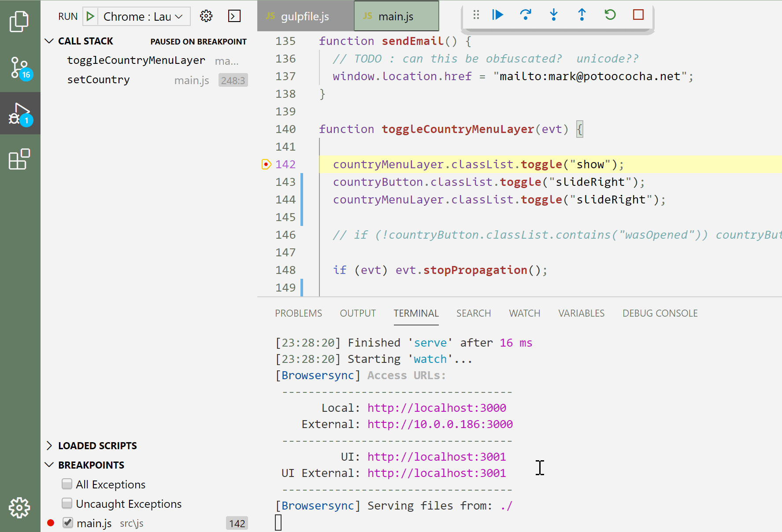The image size is (782, 532).
Task: Enable Uncaught Exceptions breakpoint
Action: tap(67, 503)
